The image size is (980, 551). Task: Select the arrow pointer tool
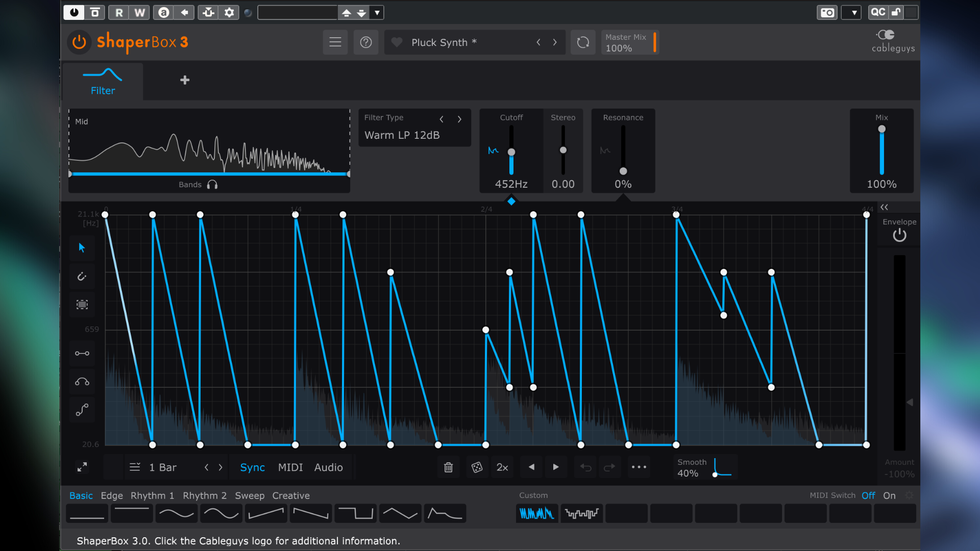[x=82, y=248]
